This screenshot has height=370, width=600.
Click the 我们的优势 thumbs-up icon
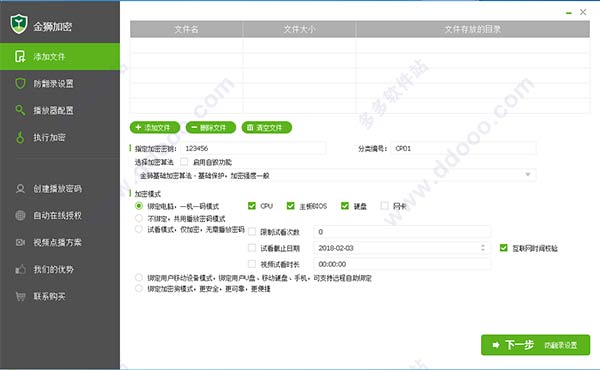(x=20, y=269)
